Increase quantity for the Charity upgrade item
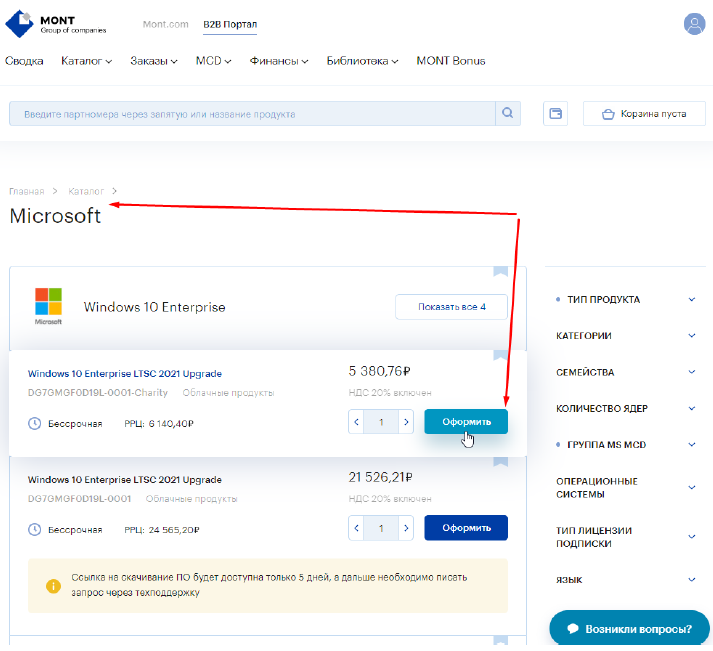The image size is (713, 651). click(406, 422)
